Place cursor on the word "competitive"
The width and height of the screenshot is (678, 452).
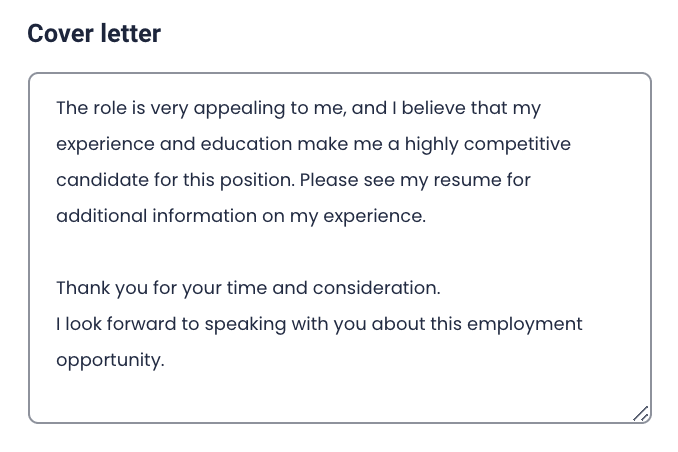(x=517, y=144)
